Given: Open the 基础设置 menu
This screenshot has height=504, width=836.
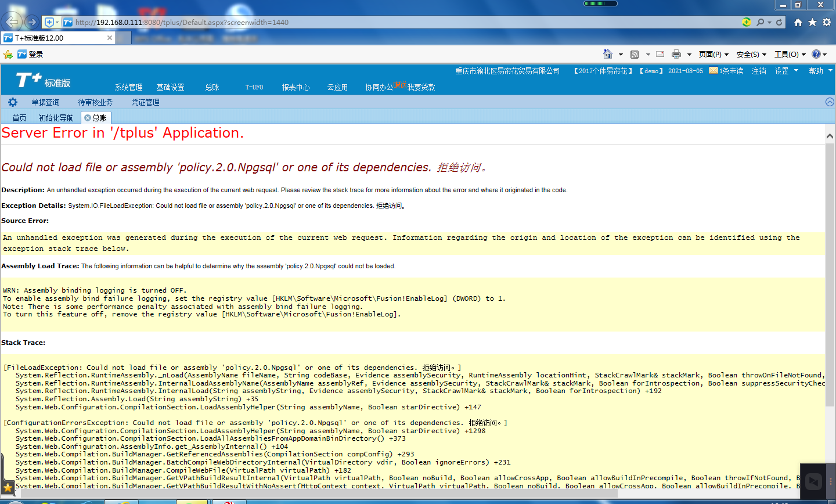Looking at the screenshot, I should click(x=170, y=87).
